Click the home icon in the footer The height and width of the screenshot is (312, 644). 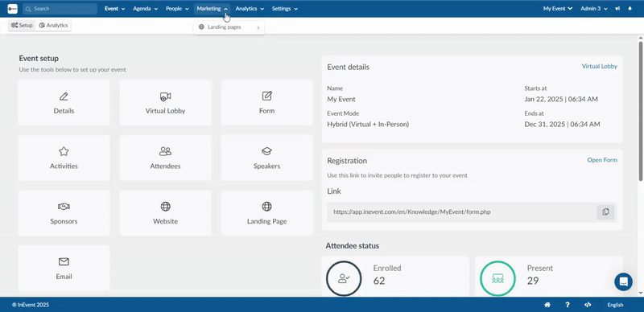click(x=547, y=305)
